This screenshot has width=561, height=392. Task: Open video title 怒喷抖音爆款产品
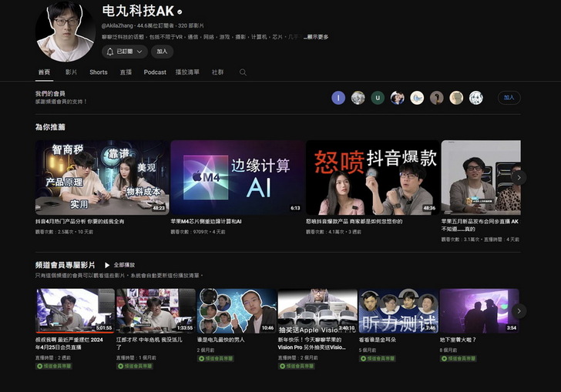[x=354, y=222]
